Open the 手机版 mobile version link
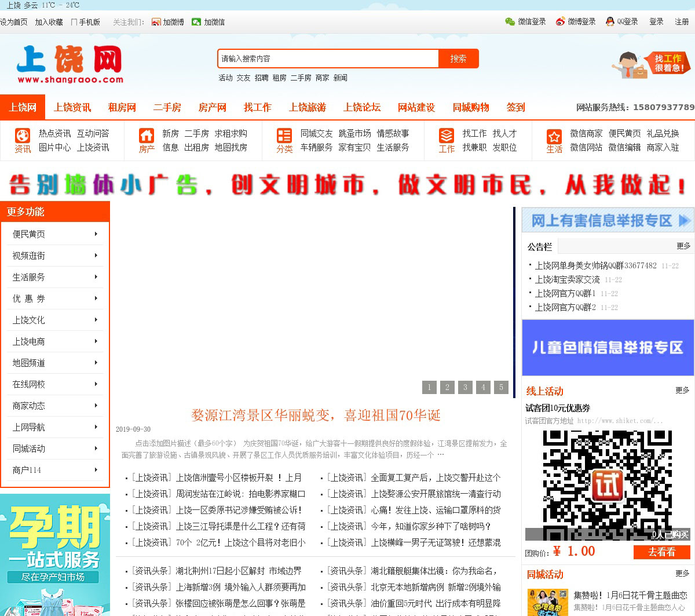The width and height of the screenshot is (695, 616). click(x=86, y=22)
